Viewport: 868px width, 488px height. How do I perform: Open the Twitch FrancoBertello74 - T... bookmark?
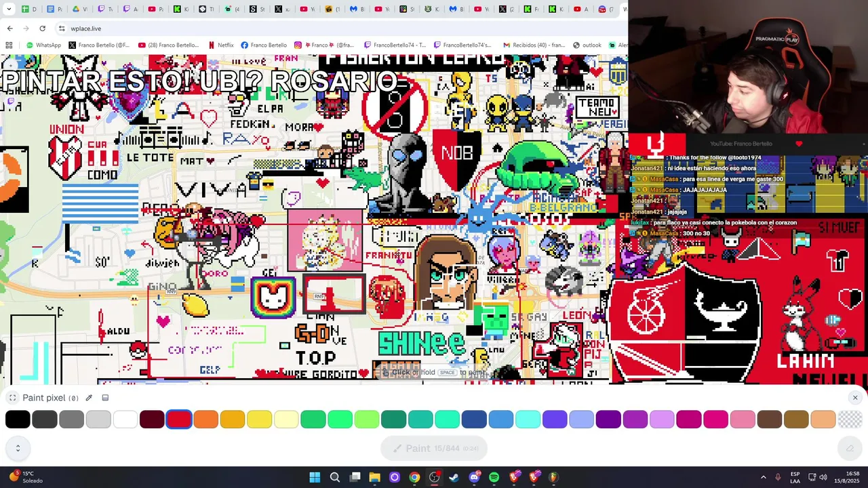click(395, 45)
